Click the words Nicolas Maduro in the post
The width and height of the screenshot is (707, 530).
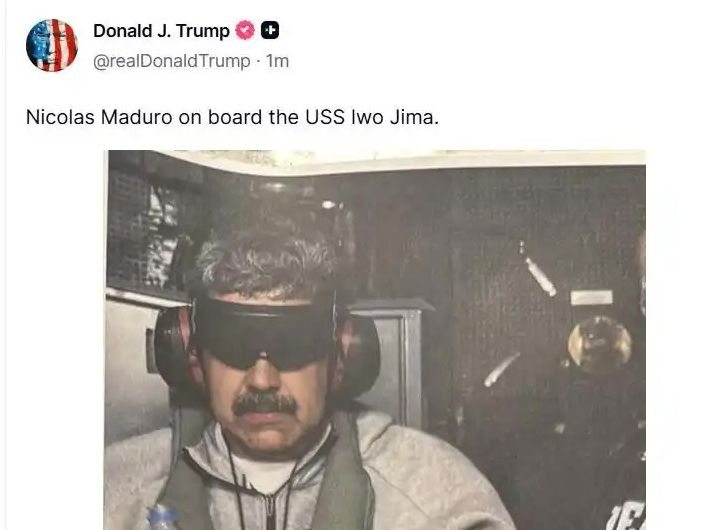99,117
